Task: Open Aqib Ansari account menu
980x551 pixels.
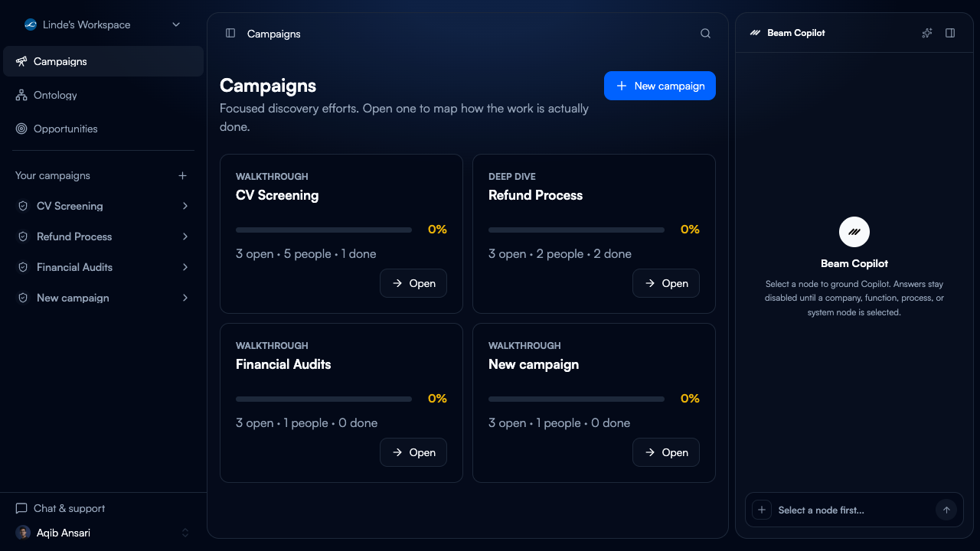Action: (103, 533)
